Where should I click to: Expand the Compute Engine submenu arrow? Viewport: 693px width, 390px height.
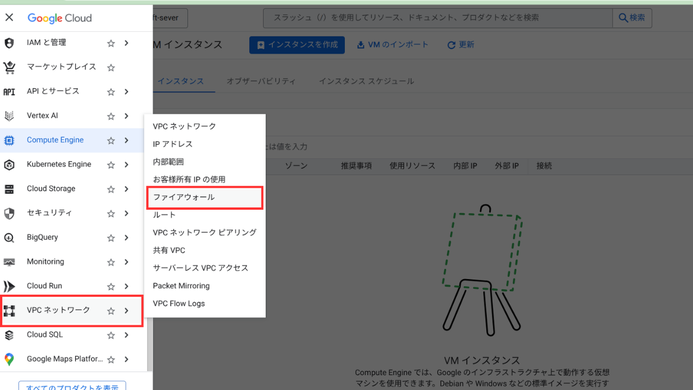click(126, 140)
